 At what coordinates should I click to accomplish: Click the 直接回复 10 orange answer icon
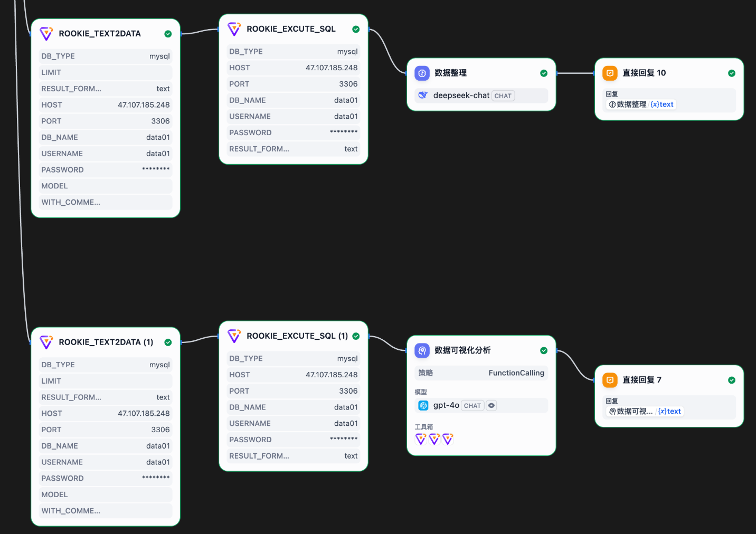tap(610, 73)
